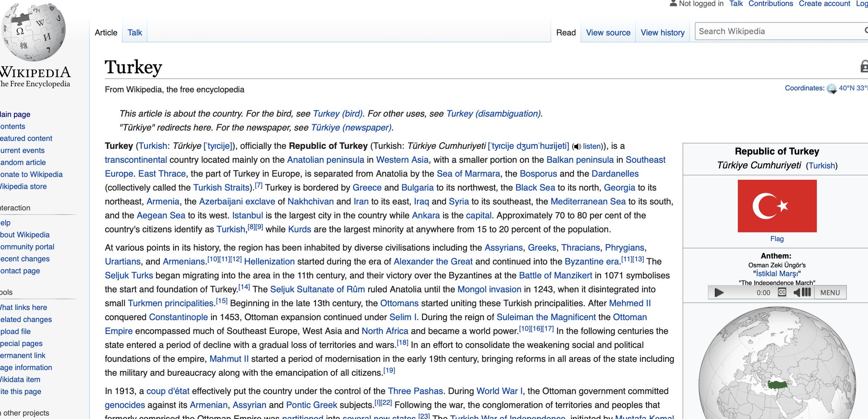Screen dimensions: 868x419
Task: Open the İstiklal Marşı anthem link
Action: point(777,274)
